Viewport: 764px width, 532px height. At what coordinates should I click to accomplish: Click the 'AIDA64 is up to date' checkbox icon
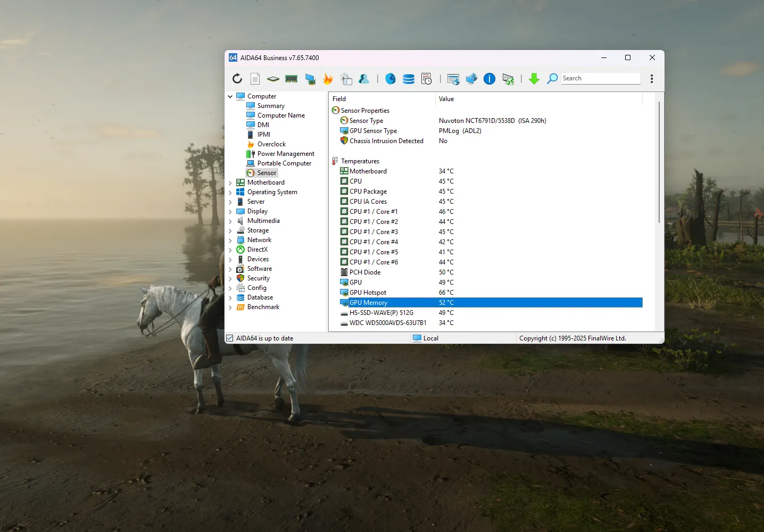230,338
